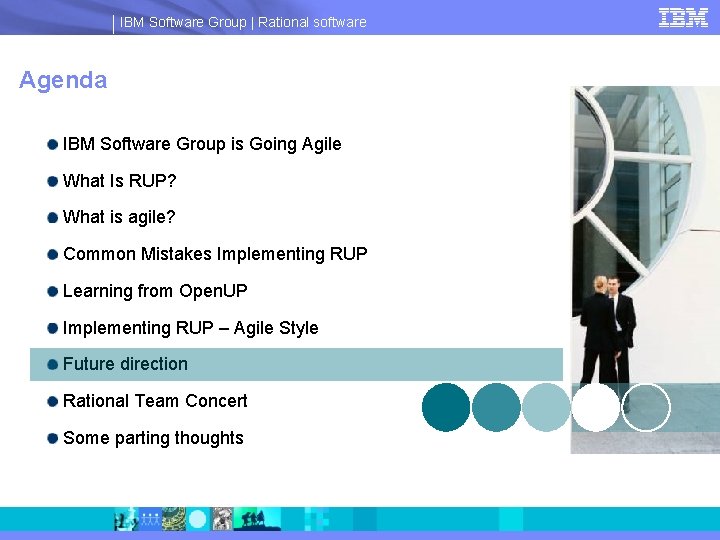The height and width of the screenshot is (540, 720).
Task: Click highlighted 'Future direction' agenda item
Action: point(296,364)
